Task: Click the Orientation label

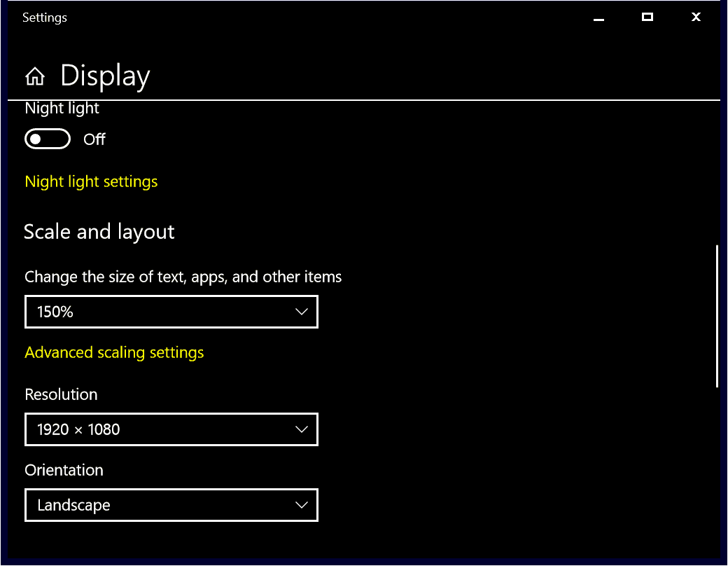Action: (64, 470)
